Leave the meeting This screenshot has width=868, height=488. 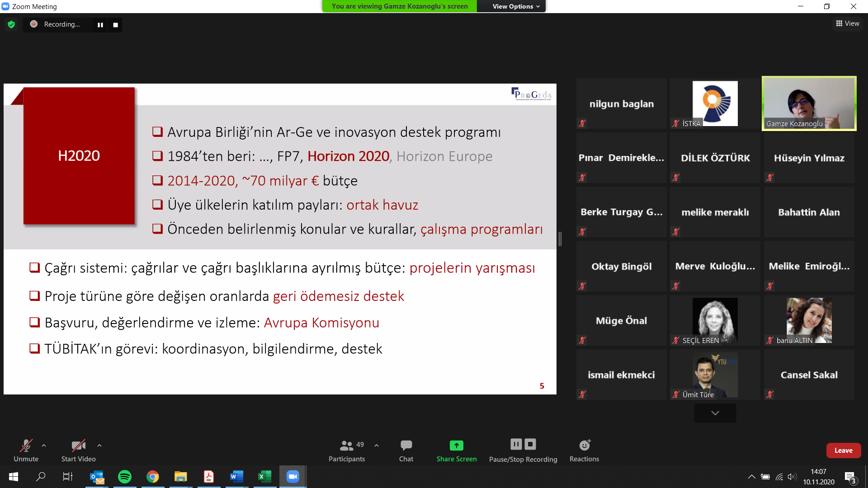tap(844, 450)
